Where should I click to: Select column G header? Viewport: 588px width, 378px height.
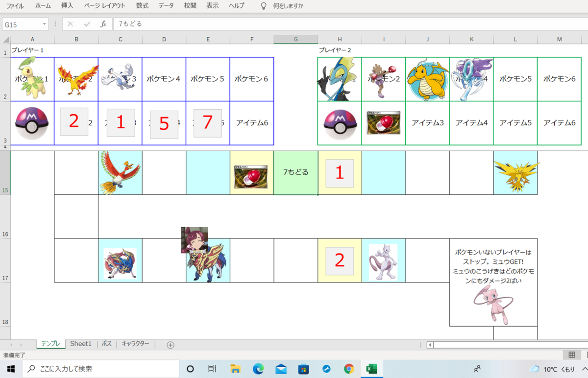tap(295, 39)
